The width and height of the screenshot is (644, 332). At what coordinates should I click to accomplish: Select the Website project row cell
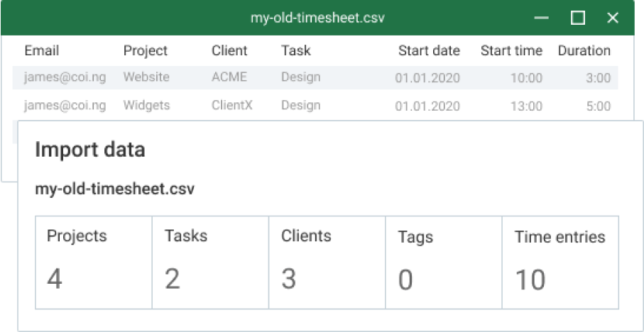[146, 77]
